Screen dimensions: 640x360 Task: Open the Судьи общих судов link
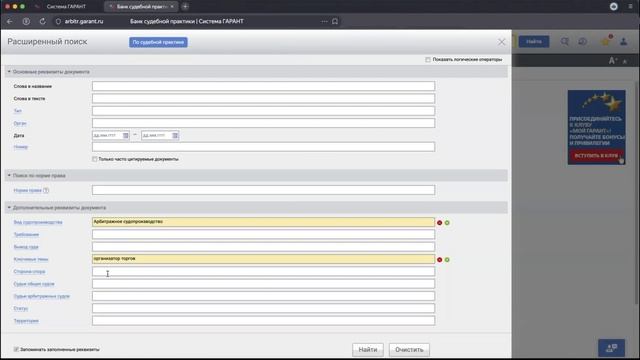click(x=34, y=284)
